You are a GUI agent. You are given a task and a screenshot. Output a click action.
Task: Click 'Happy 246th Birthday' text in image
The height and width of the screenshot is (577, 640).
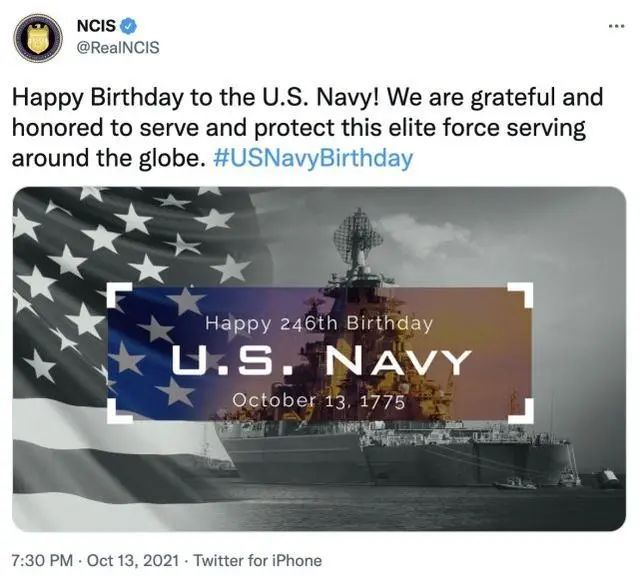(x=319, y=323)
